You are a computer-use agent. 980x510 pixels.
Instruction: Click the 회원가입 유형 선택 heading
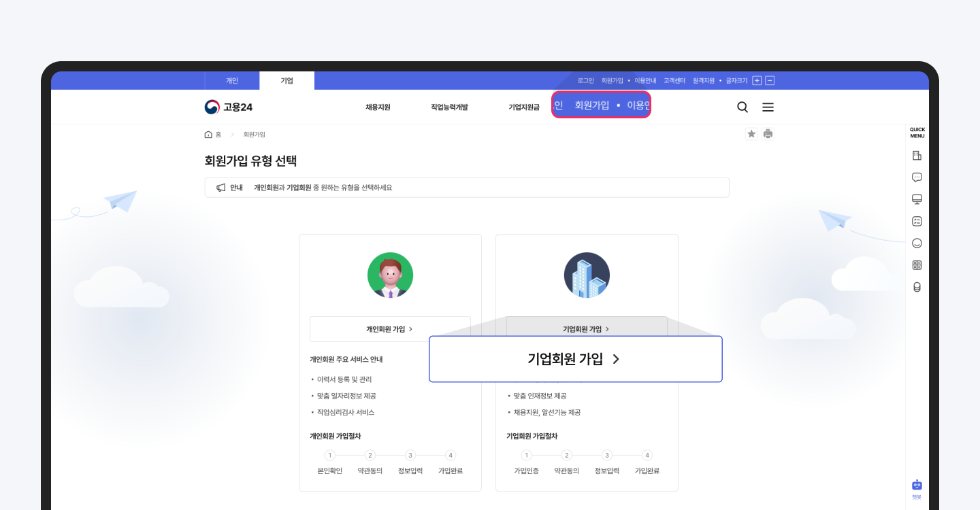point(250,161)
